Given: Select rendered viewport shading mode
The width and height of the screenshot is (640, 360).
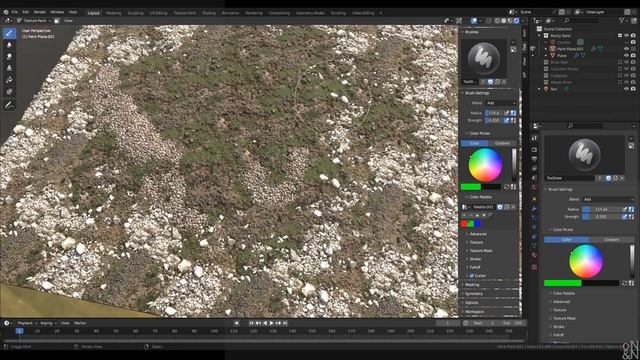Looking at the screenshot, I should click(516, 20).
